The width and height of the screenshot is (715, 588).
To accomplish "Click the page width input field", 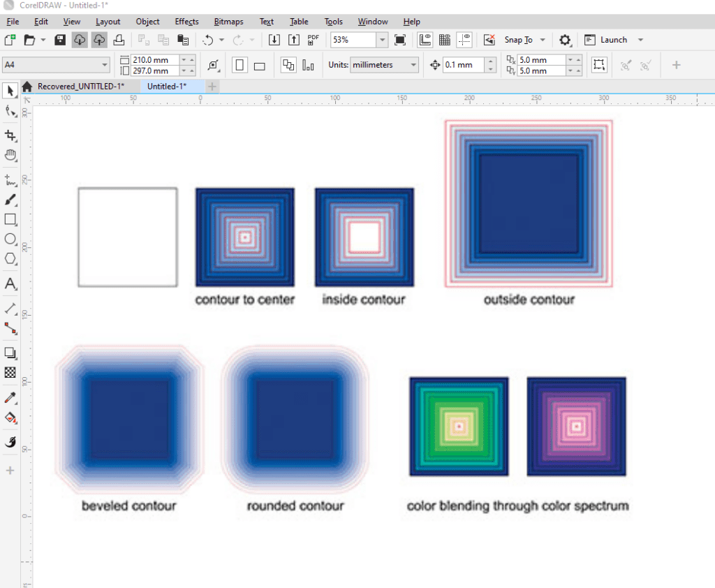I will (154, 60).
